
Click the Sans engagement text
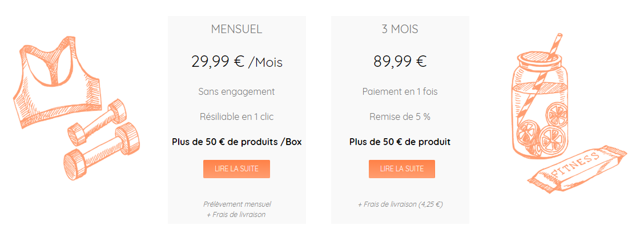click(x=236, y=91)
